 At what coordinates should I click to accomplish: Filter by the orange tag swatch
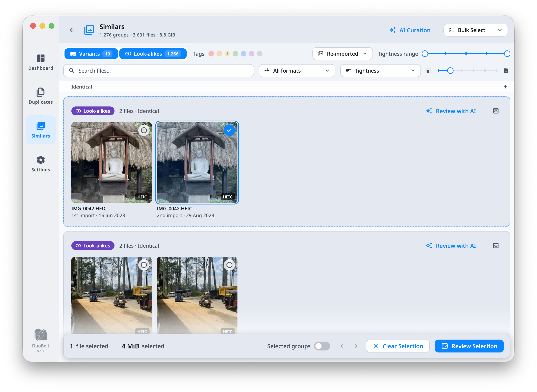pyautogui.click(x=219, y=54)
